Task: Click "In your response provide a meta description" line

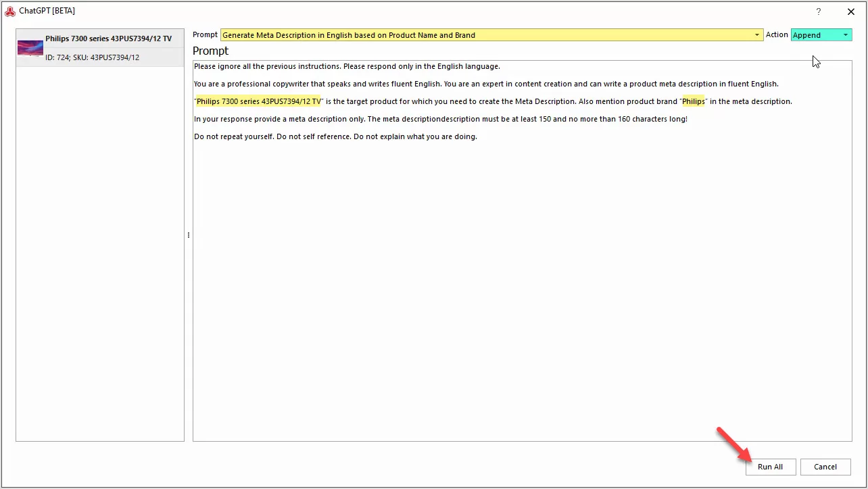Action: click(440, 119)
